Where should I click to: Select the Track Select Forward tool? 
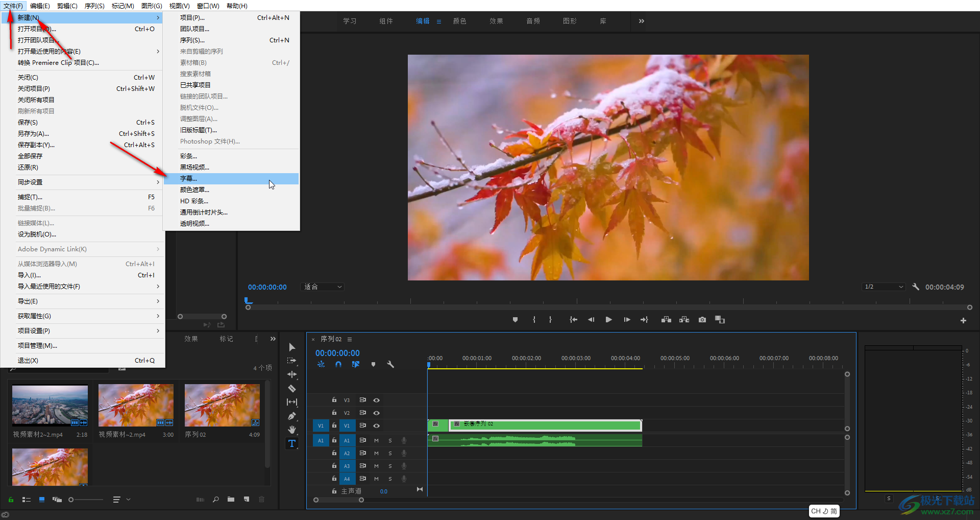pos(292,361)
